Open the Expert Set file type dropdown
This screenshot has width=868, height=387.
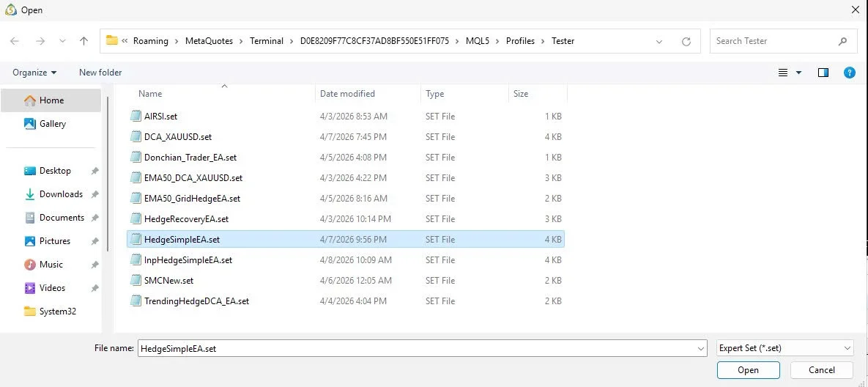tap(784, 349)
